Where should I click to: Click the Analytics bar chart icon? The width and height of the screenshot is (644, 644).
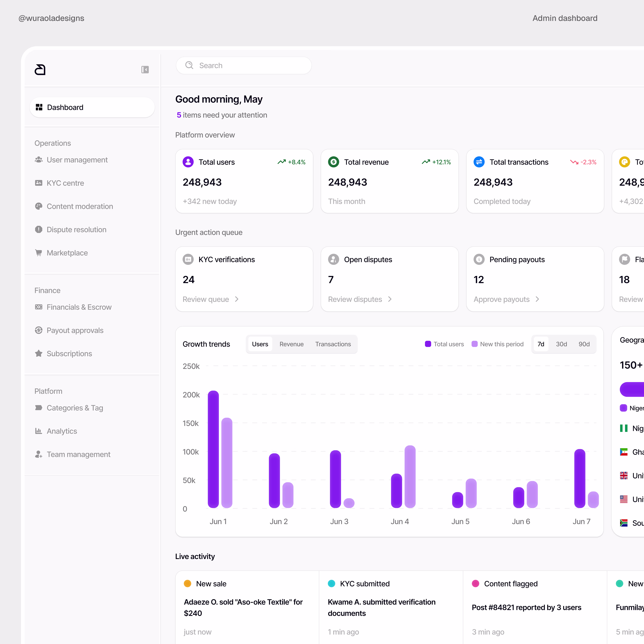(39, 431)
